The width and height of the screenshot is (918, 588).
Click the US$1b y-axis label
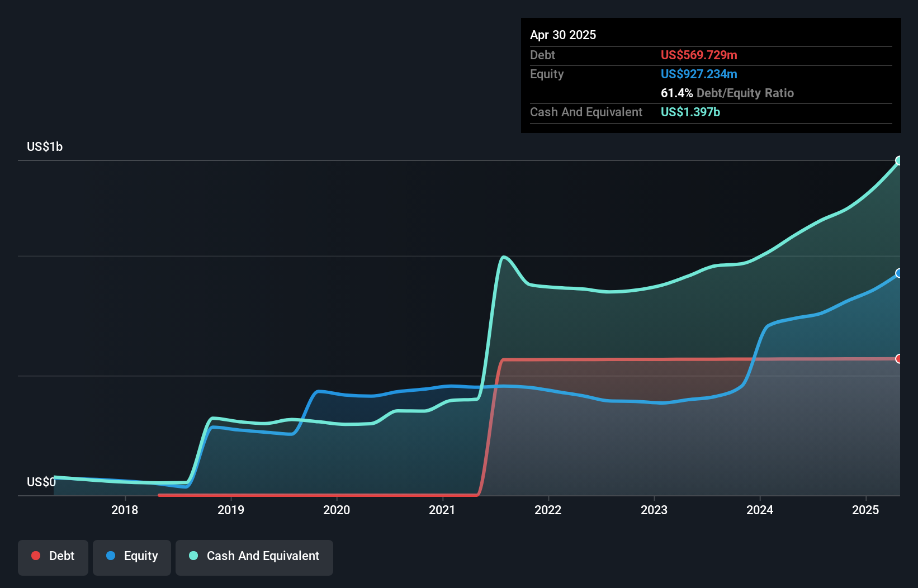pyautogui.click(x=45, y=147)
